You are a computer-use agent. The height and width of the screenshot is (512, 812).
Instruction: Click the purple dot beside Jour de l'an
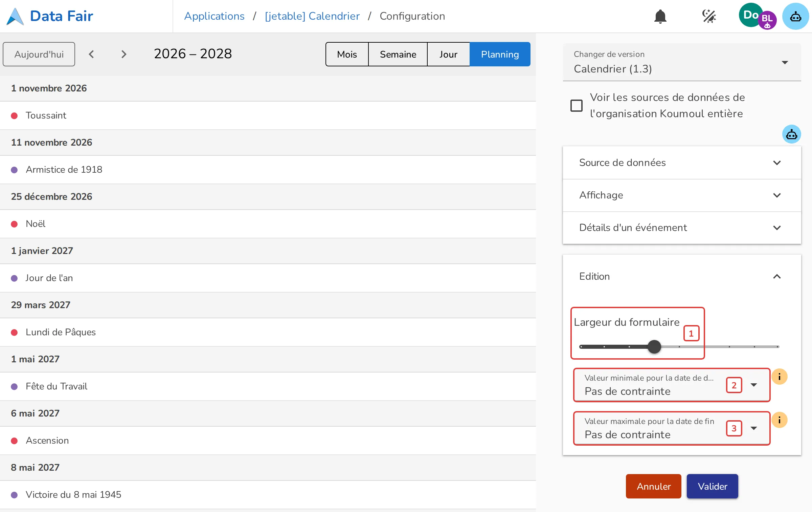point(14,278)
